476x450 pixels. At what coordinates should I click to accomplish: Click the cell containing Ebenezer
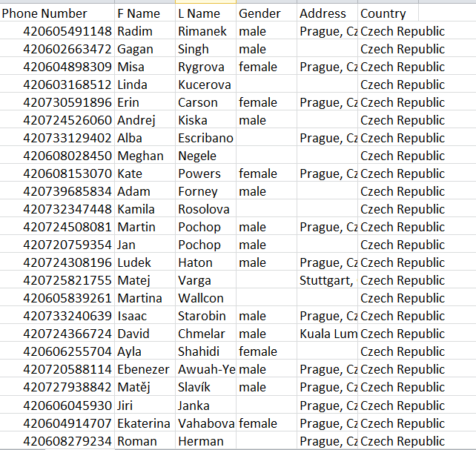click(x=145, y=369)
